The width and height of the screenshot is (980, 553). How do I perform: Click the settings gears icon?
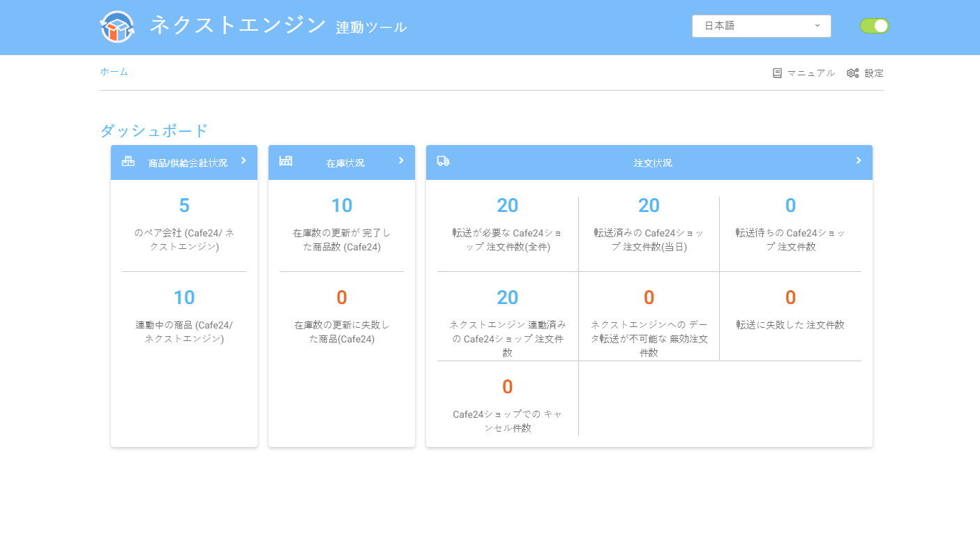point(852,73)
